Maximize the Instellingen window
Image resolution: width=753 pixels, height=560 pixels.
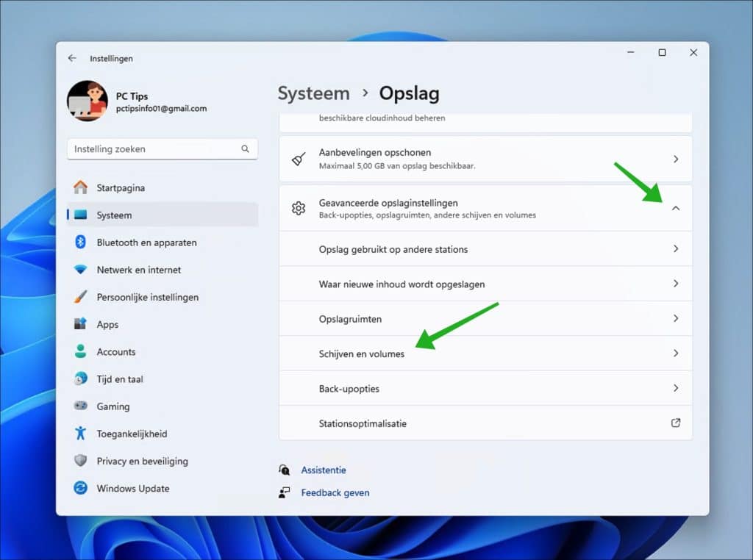tap(663, 52)
